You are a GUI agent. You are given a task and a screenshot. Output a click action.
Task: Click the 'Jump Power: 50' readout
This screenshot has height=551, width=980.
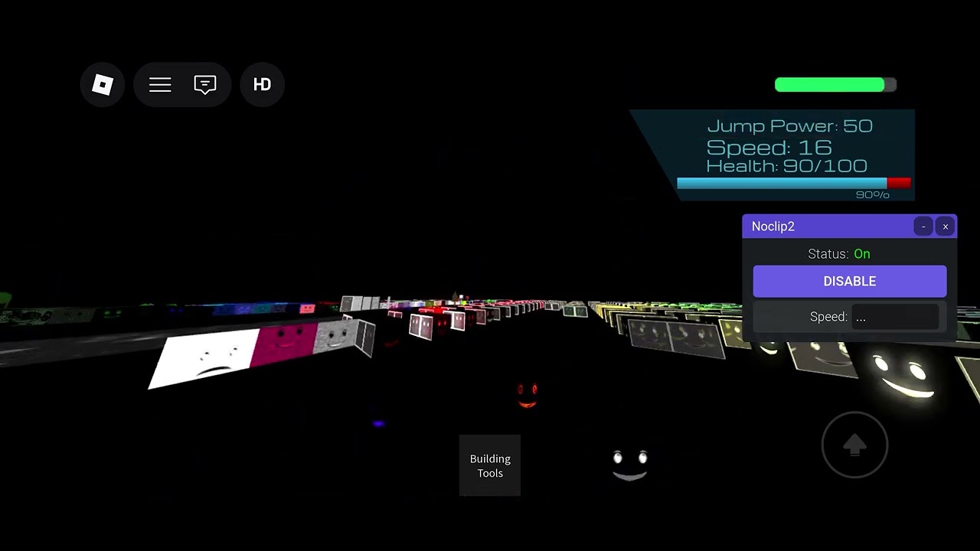pos(789,126)
